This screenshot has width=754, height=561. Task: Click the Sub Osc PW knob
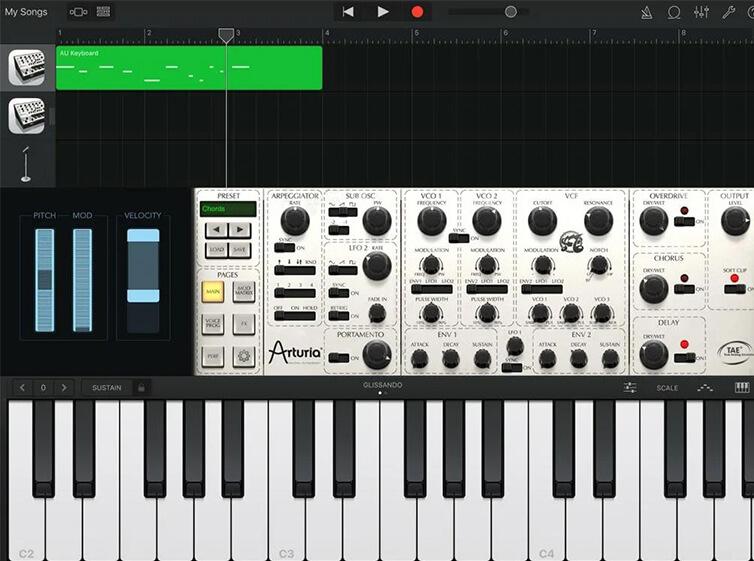pyautogui.click(x=377, y=221)
